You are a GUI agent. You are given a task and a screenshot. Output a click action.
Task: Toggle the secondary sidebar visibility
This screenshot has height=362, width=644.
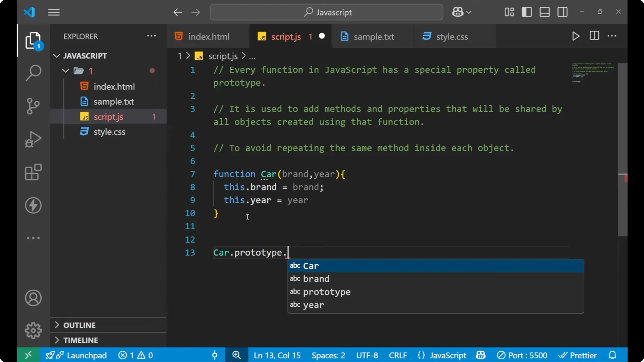point(562,12)
